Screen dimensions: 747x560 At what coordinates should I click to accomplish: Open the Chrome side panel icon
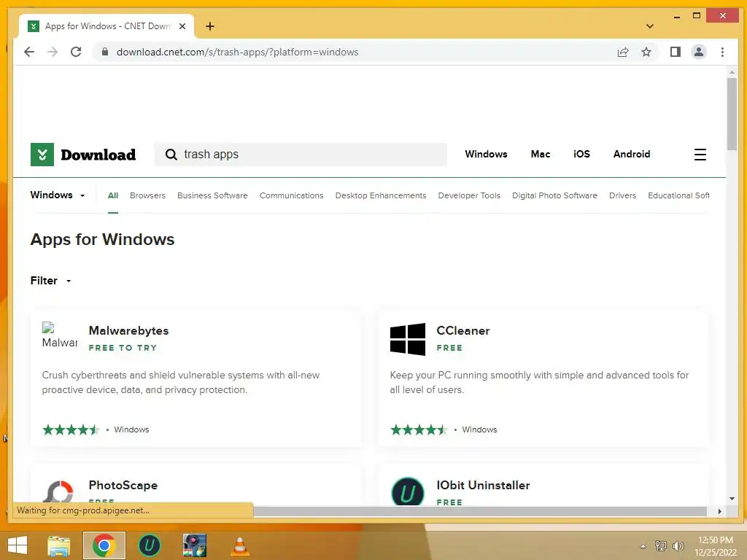(675, 52)
